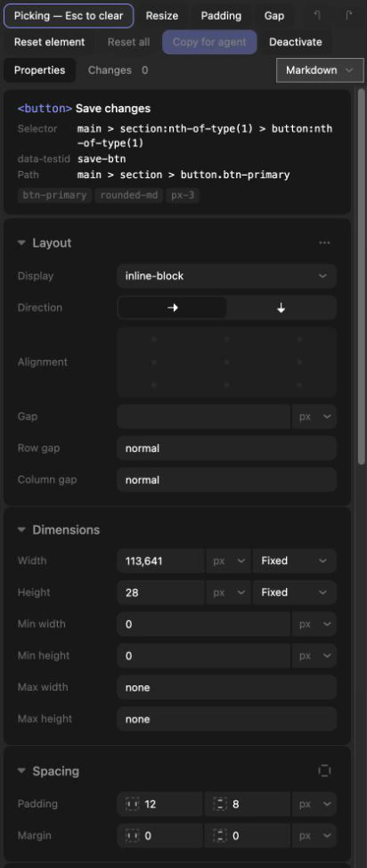Select bottom-right alignment dot
The image size is (367, 868).
coord(299,385)
